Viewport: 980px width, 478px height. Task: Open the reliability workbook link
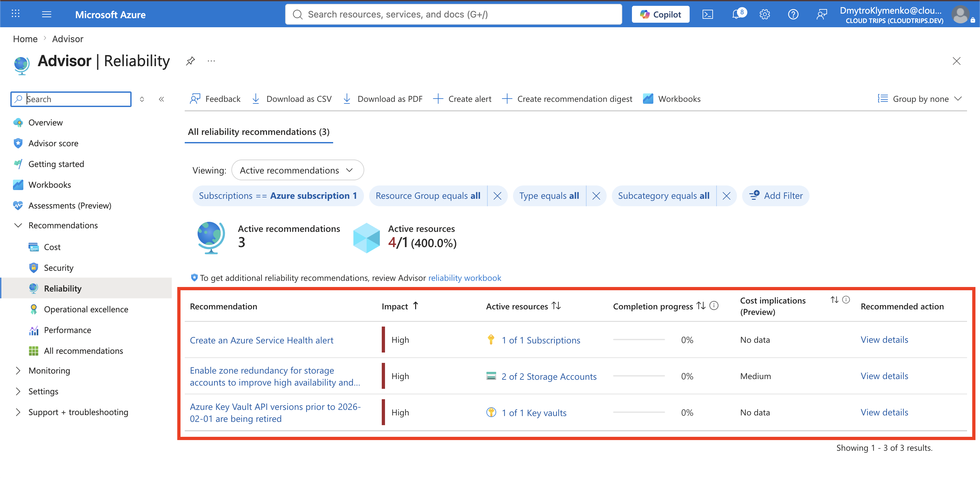click(464, 278)
